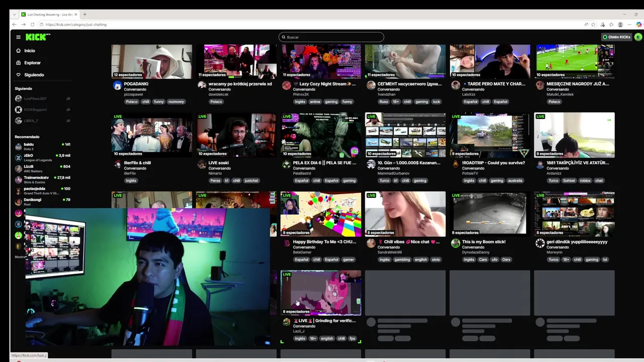The height and width of the screenshot is (362, 644).
Task: Open the green user avatar in Kick header
Action: (x=638, y=37)
